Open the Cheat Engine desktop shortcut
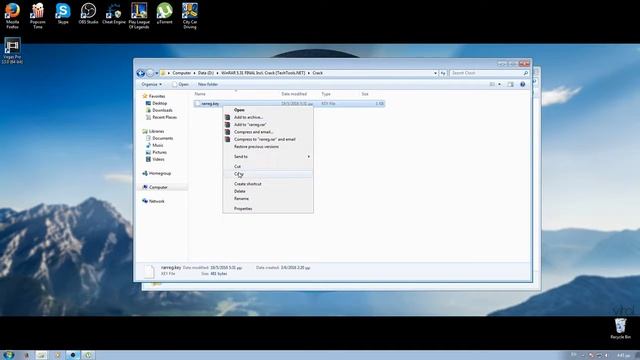The width and height of the screenshot is (640, 360). pyautogui.click(x=114, y=13)
